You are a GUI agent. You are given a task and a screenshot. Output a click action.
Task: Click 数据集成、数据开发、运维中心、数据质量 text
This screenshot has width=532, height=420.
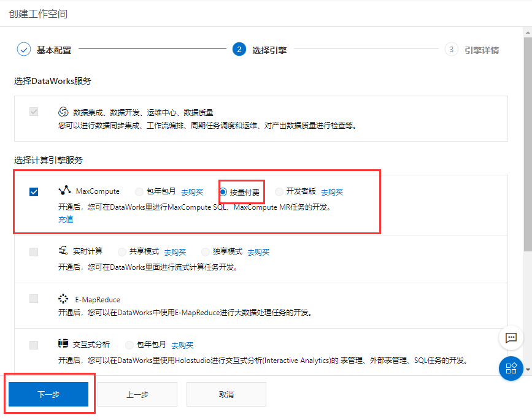point(143,113)
